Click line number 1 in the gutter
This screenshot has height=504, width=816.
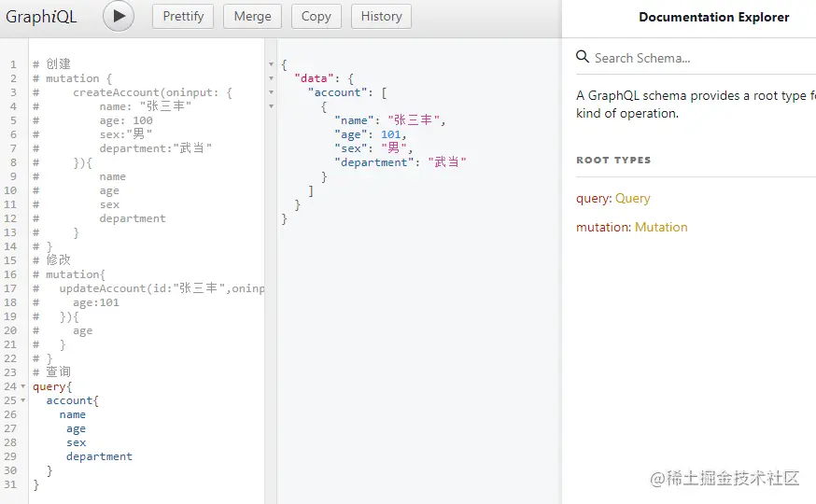pyautogui.click(x=13, y=64)
